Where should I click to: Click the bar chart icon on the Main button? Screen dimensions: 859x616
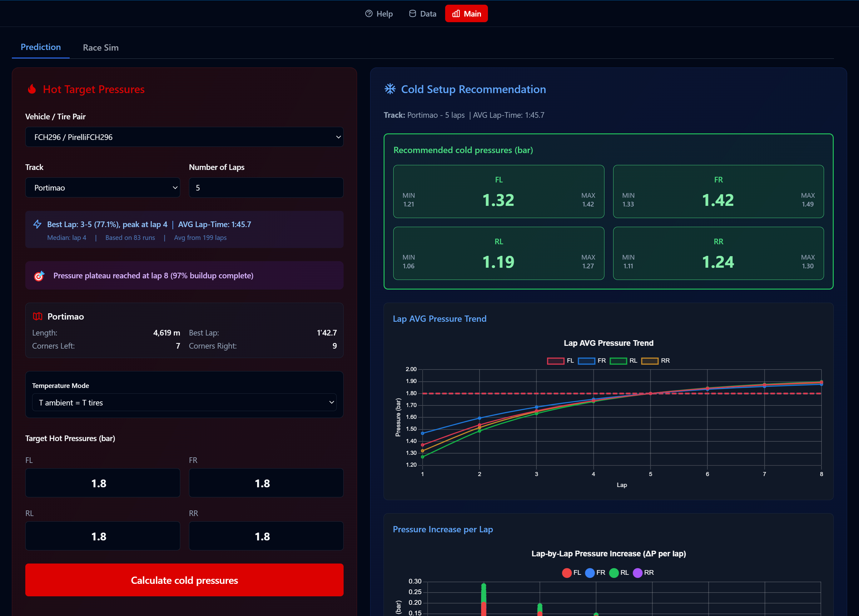click(456, 13)
